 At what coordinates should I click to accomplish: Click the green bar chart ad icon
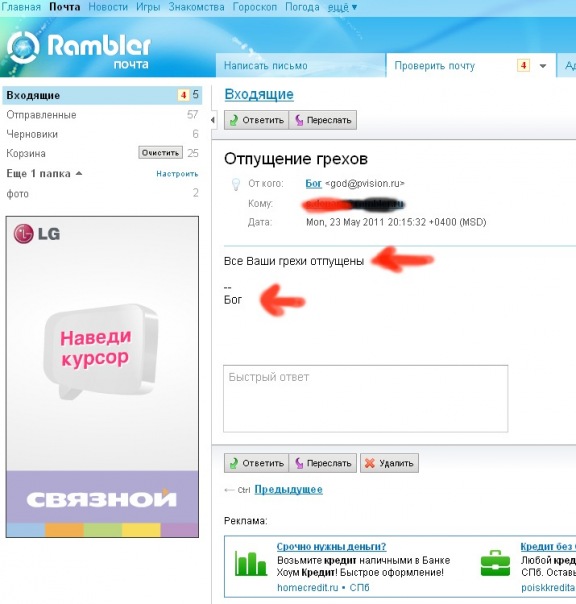250,564
